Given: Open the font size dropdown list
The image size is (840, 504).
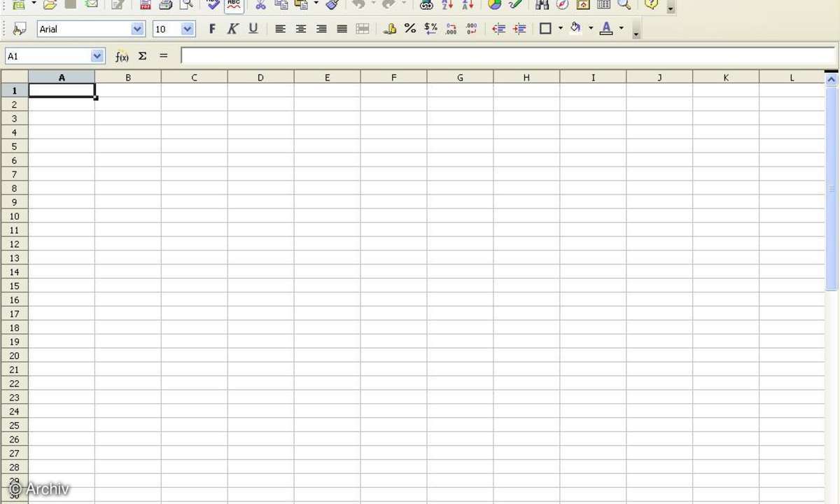Looking at the screenshot, I should point(188,29).
